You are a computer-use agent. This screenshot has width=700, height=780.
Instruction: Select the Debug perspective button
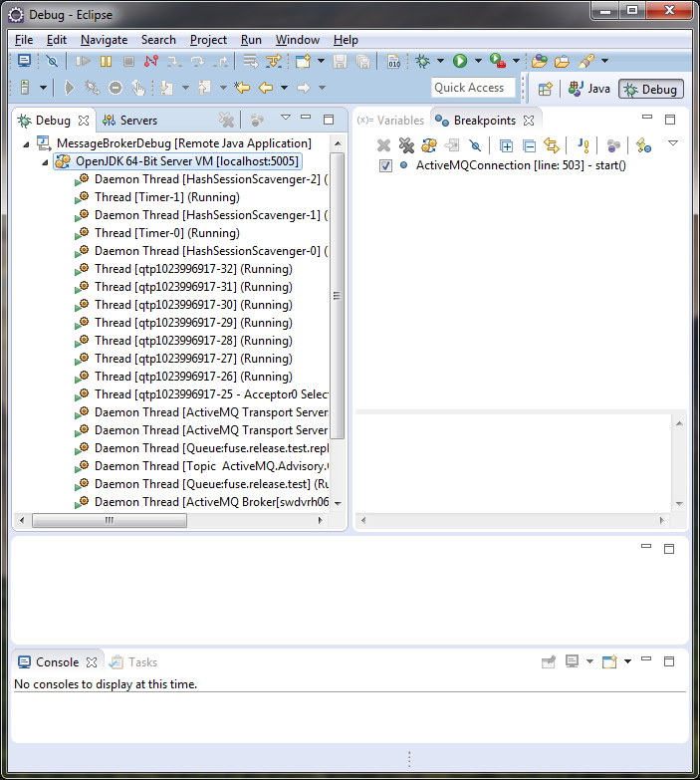[651, 89]
